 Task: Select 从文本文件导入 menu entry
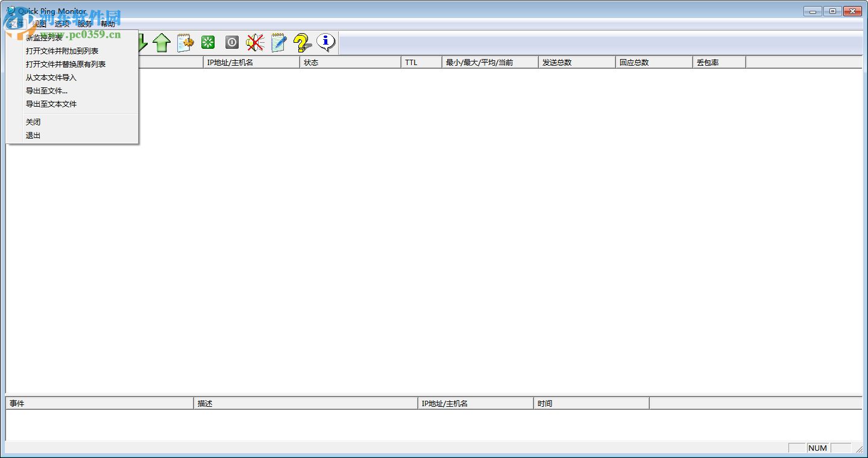[51, 77]
